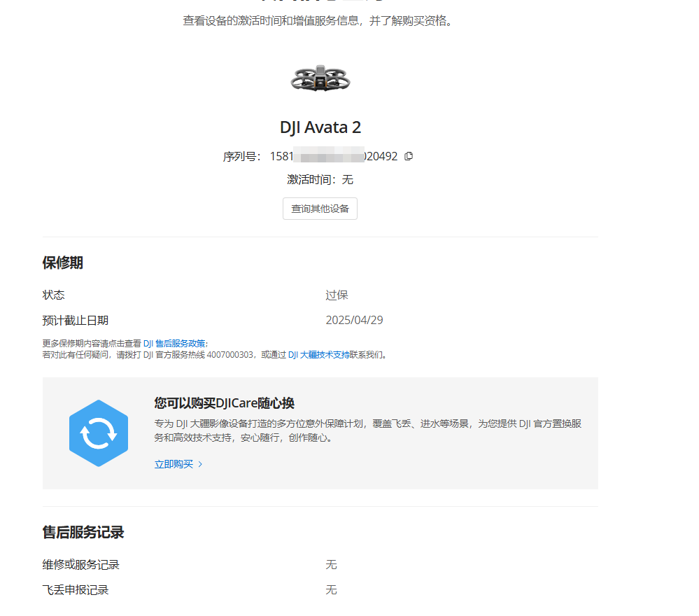Click the warranty status value 过保
Screen dimensions: 699x616
[337, 295]
